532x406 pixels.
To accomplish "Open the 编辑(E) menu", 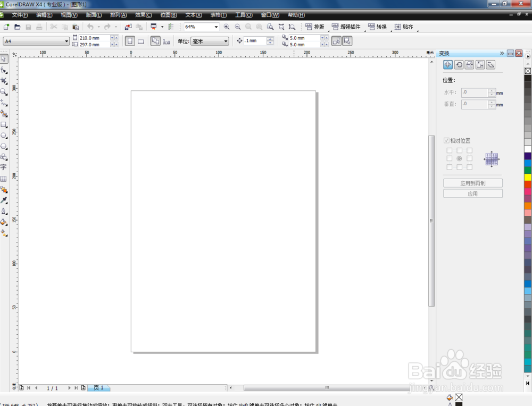I will click(44, 15).
